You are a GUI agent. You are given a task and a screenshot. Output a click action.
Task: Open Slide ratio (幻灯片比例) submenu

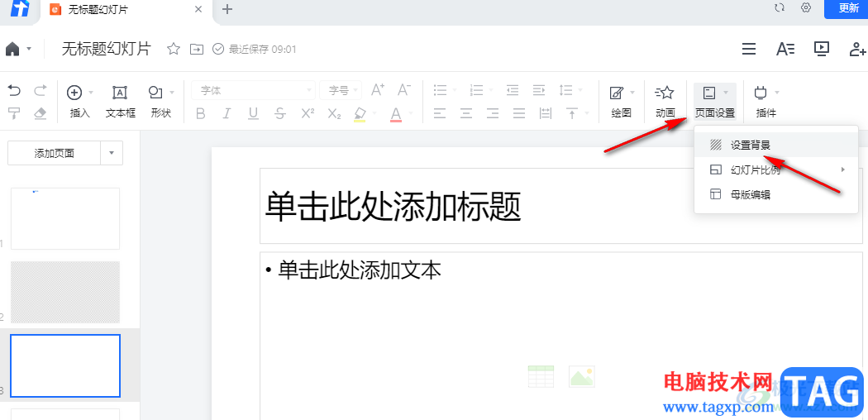(x=776, y=169)
